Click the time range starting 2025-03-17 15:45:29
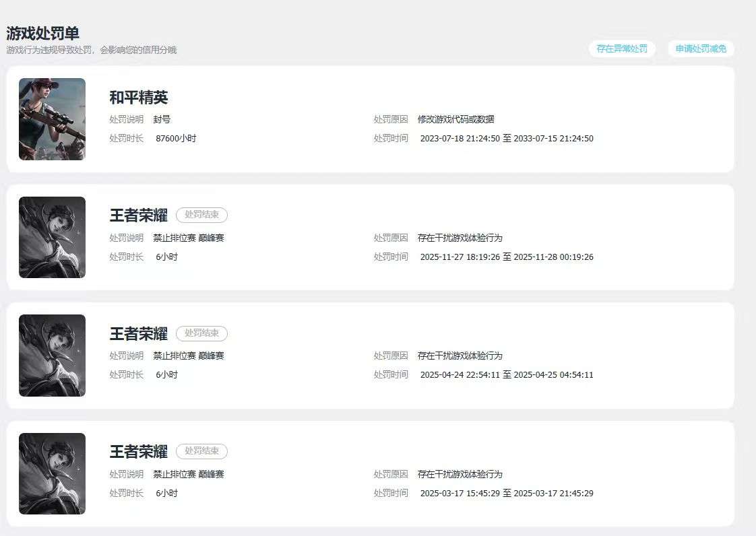 pyautogui.click(x=507, y=493)
